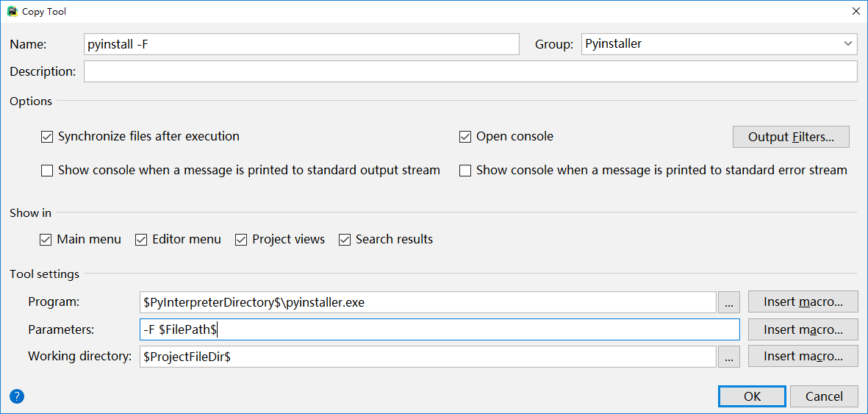Cancel the Copy Tool dialog
Image resolution: width=868 pixels, height=414 pixels.
824,396
